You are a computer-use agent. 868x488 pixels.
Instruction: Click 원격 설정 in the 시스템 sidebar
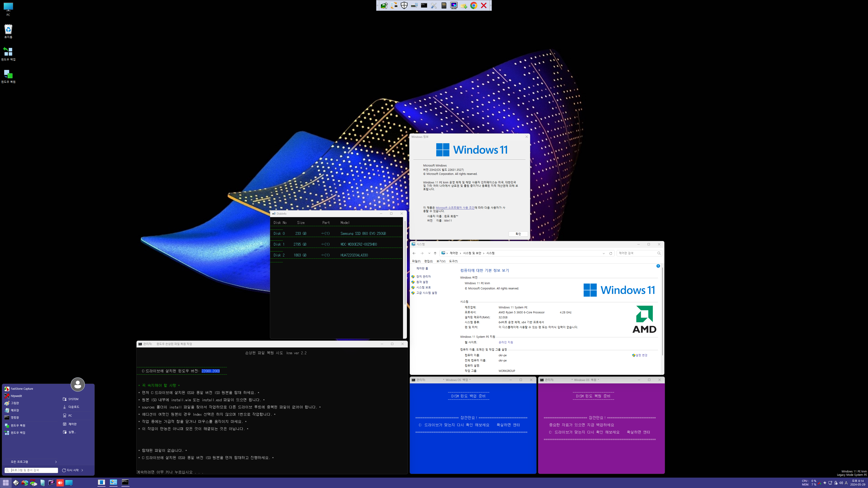[422, 282]
